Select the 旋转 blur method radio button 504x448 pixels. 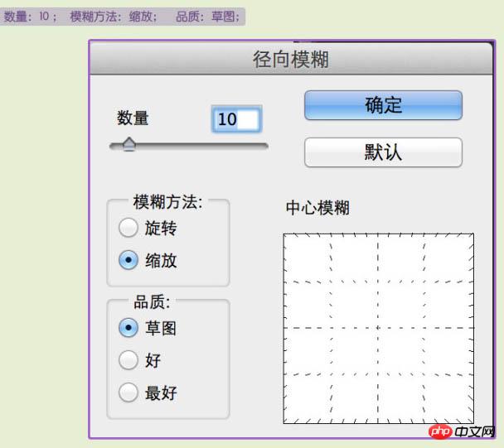pos(128,228)
